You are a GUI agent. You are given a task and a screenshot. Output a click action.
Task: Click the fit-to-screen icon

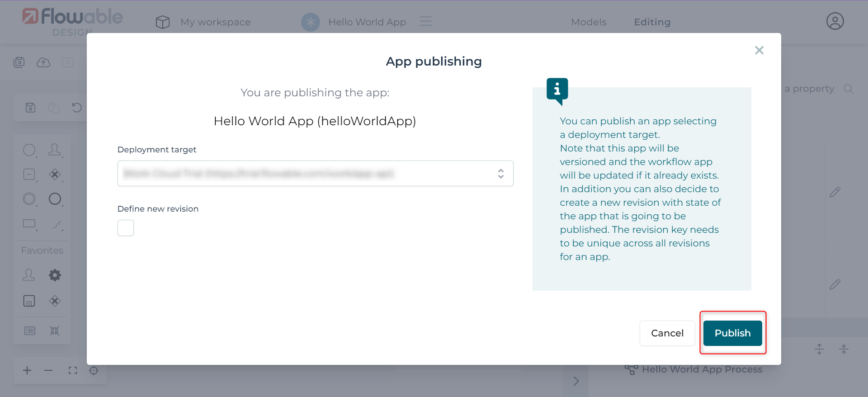[x=72, y=371]
